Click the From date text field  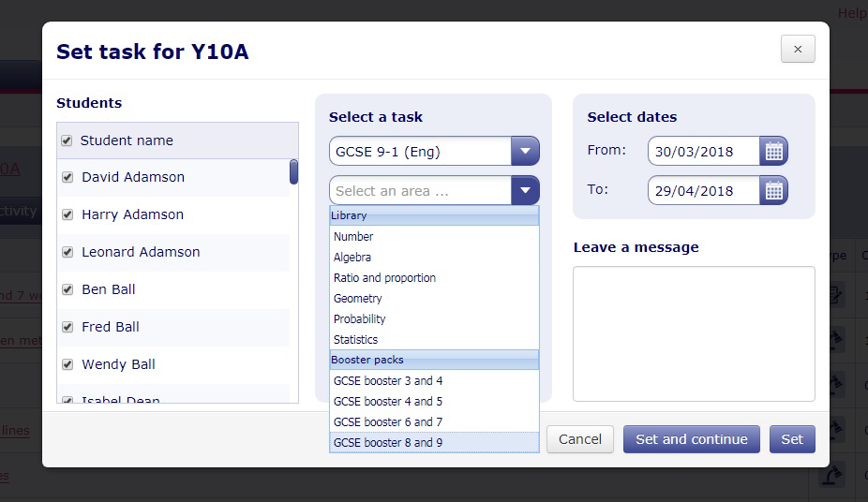click(704, 151)
